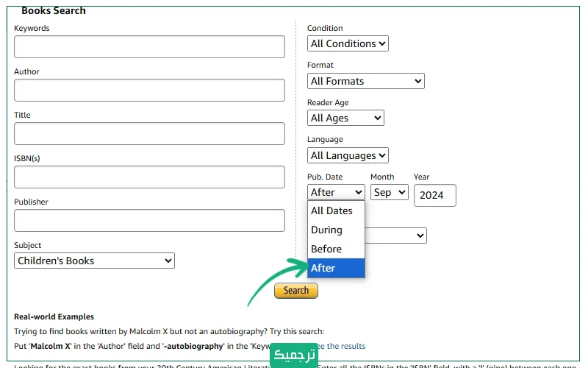Expand the Reader Age dropdown
Screen dimensions: 588x368
345,118
